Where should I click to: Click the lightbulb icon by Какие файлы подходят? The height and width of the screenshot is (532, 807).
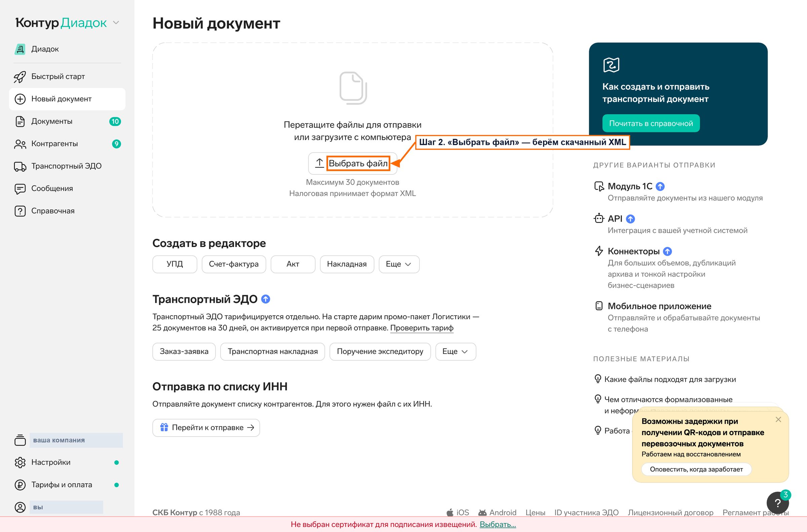[x=598, y=379]
